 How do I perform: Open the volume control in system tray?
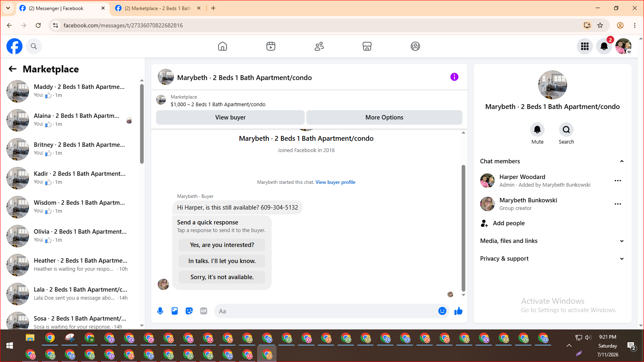pos(588,337)
